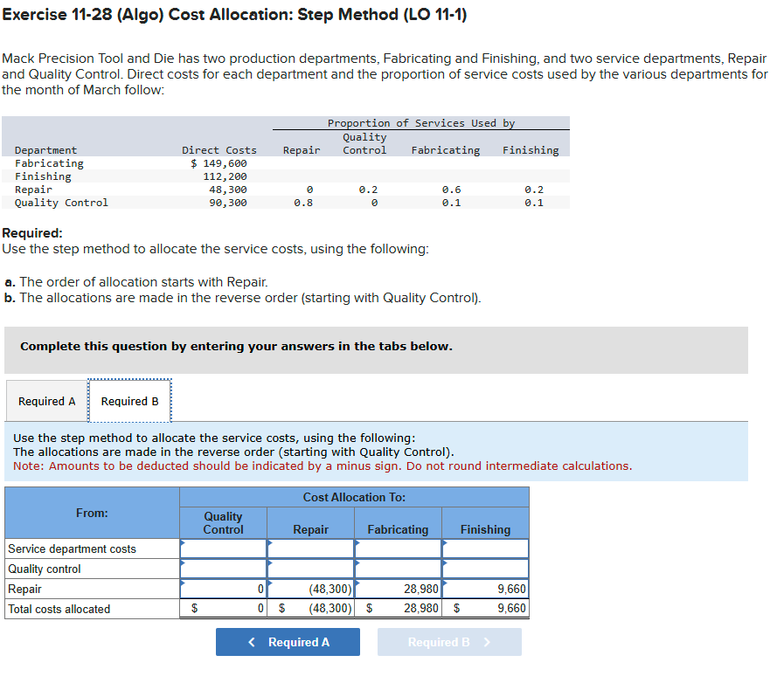Click the Repair service cost input cell
Screen dimensions: 784x683
[x=310, y=548]
